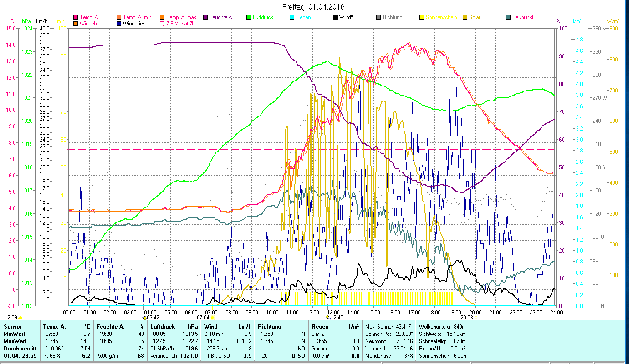Click the 20:03 sunset time marker
Screen dimensions: 629x364
coord(467,317)
